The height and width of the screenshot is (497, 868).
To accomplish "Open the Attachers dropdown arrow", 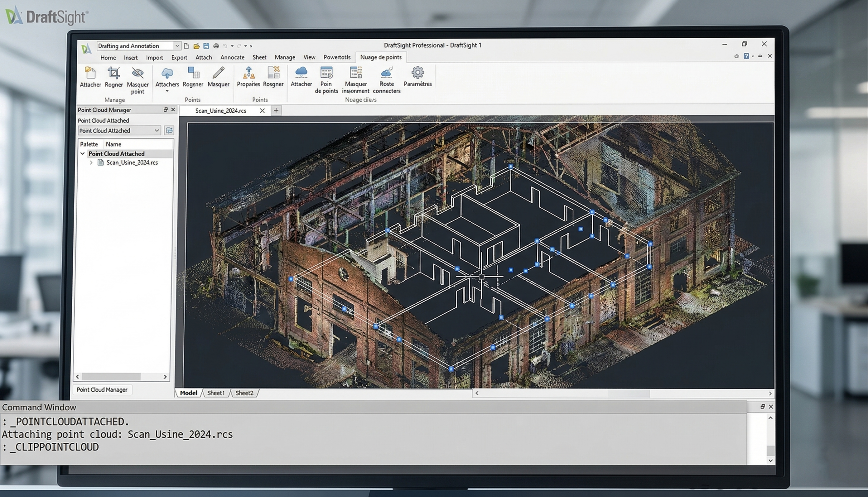I will click(167, 91).
